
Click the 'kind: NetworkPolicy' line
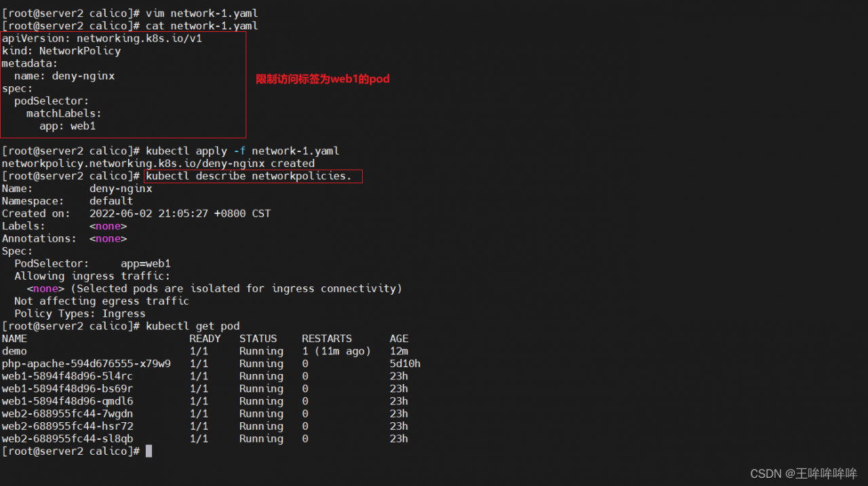click(x=61, y=51)
